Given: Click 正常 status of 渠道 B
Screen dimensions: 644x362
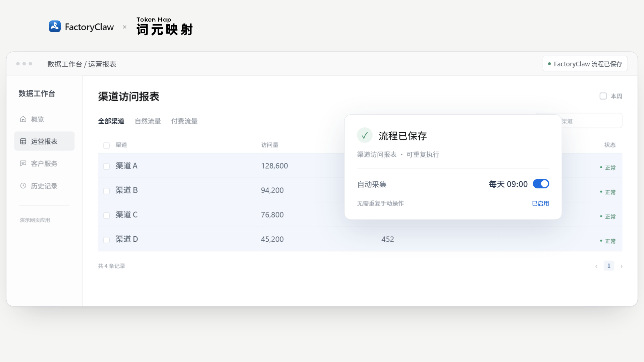Looking at the screenshot, I should click(608, 192).
